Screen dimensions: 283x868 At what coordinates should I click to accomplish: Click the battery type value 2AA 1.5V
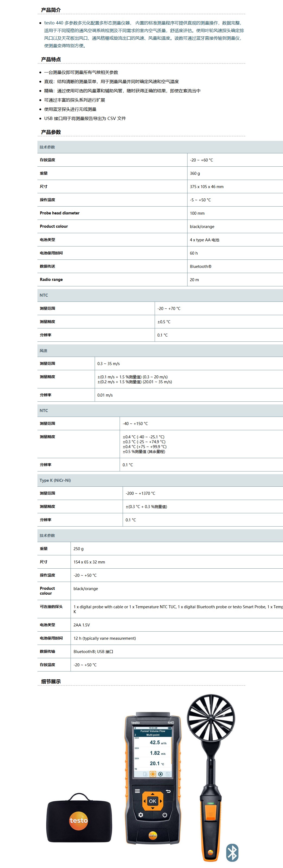81,625
